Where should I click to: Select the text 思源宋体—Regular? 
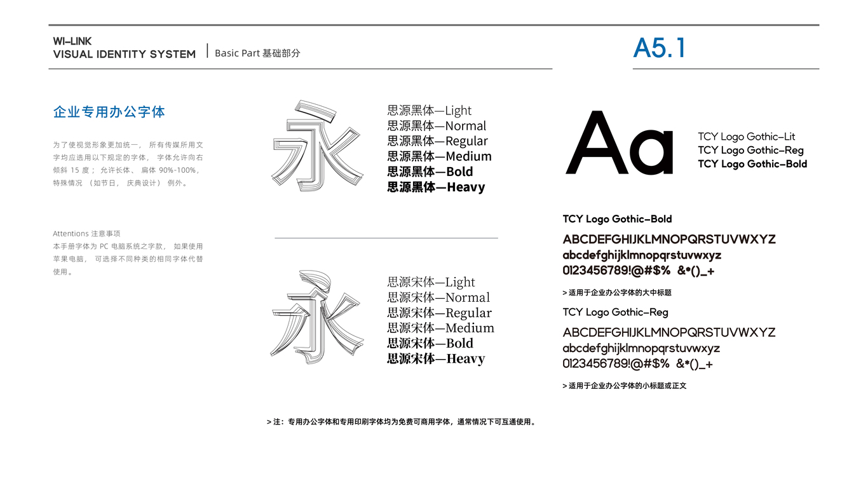(440, 313)
